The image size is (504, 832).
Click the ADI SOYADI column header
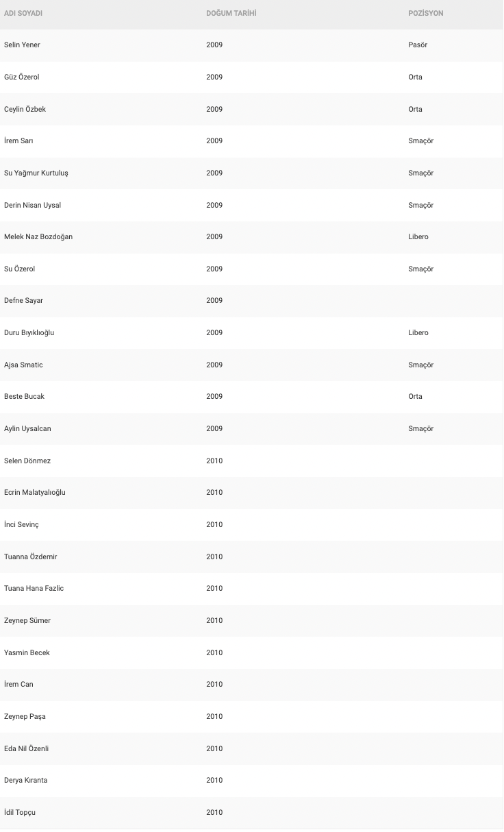coord(23,14)
